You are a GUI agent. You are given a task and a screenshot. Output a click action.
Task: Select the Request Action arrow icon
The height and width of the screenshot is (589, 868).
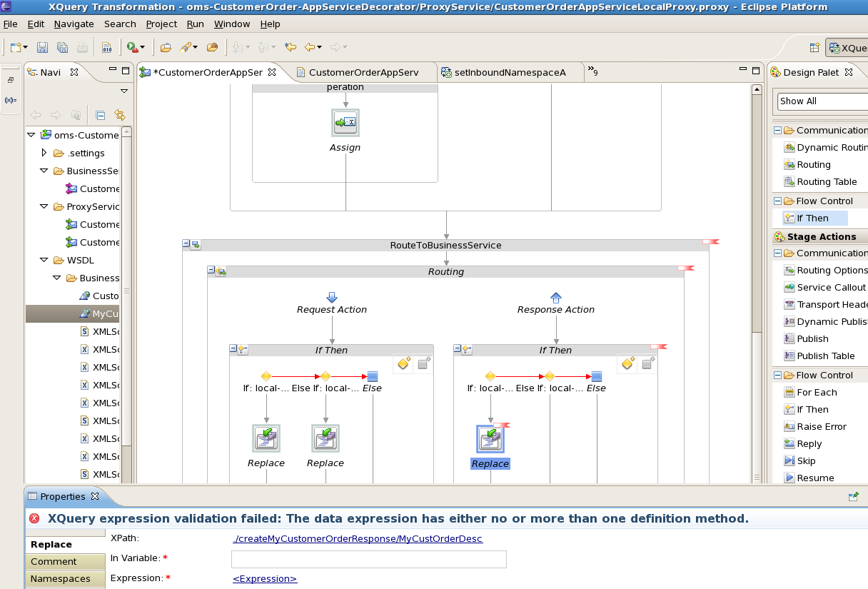click(332, 297)
